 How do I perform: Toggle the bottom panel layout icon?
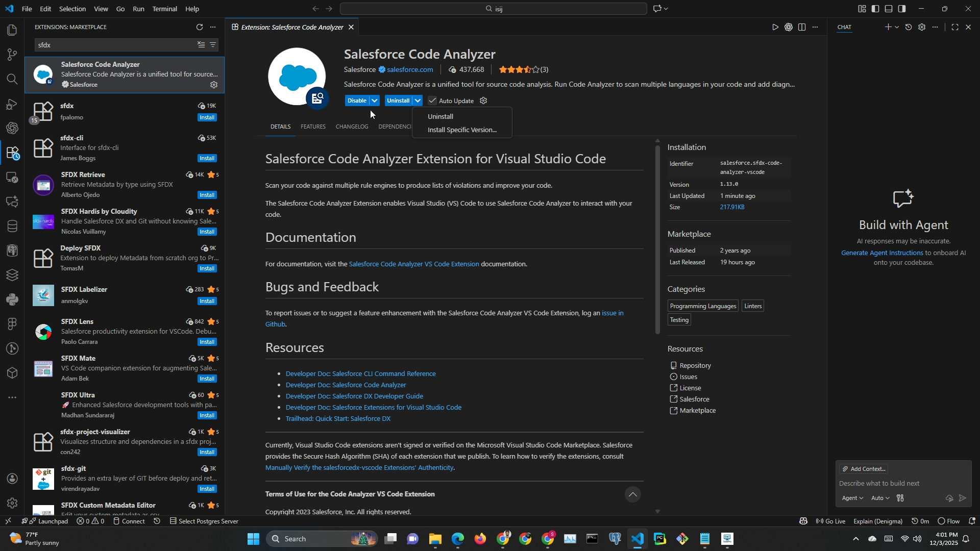coord(889,9)
